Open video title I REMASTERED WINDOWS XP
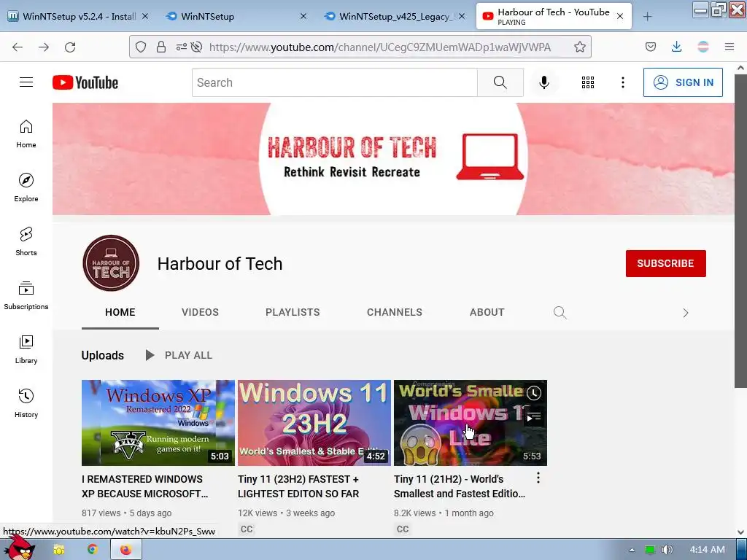747x560 pixels. point(145,486)
